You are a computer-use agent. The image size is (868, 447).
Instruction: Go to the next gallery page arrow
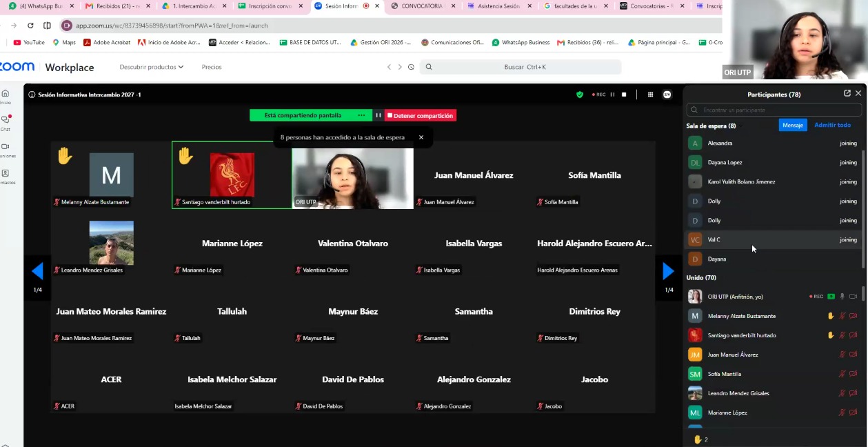coord(668,271)
